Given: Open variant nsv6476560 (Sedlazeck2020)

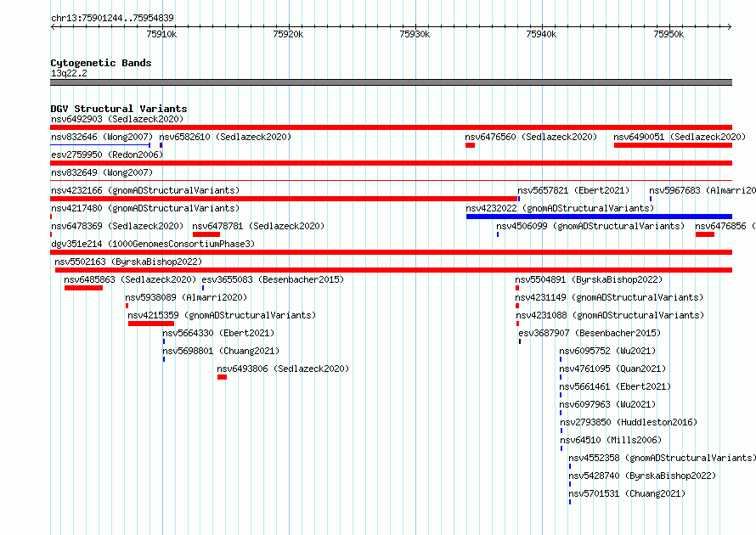Looking at the screenshot, I should (531, 137).
